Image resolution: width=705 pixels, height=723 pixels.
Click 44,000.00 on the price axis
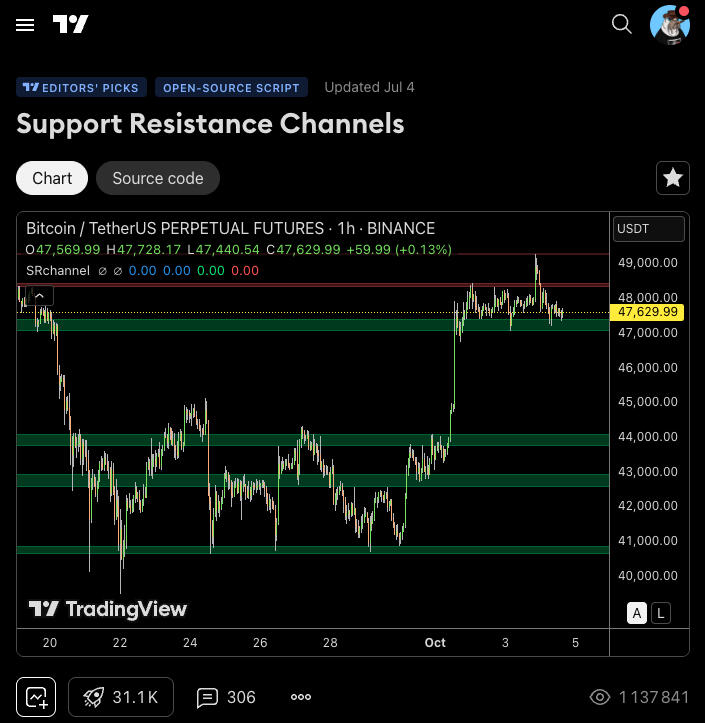point(648,436)
